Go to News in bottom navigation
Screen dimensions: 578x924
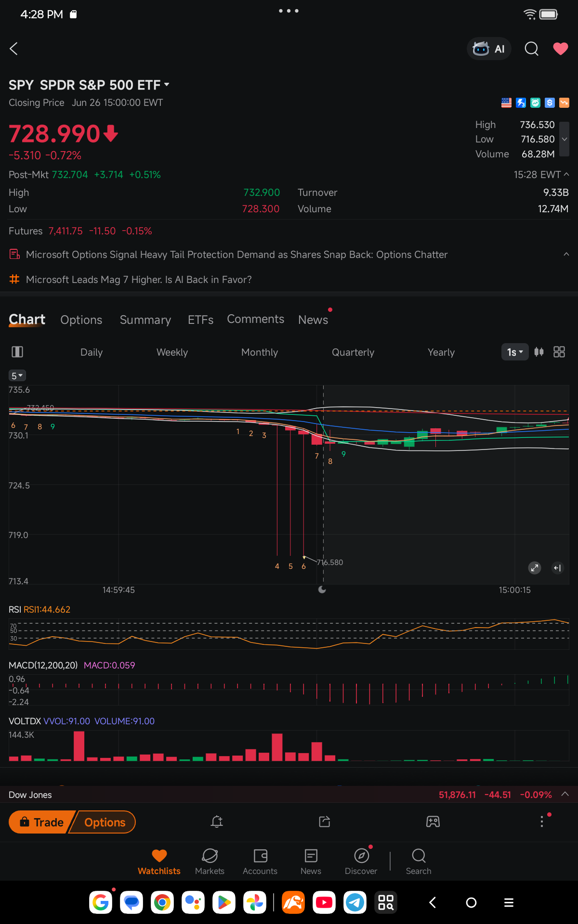311,861
